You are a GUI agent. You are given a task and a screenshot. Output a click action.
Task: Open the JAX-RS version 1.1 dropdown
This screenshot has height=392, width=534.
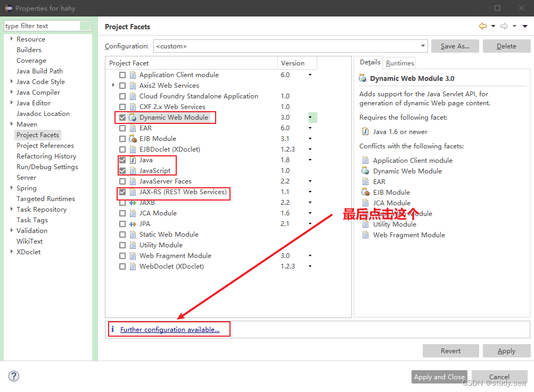click(x=310, y=192)
